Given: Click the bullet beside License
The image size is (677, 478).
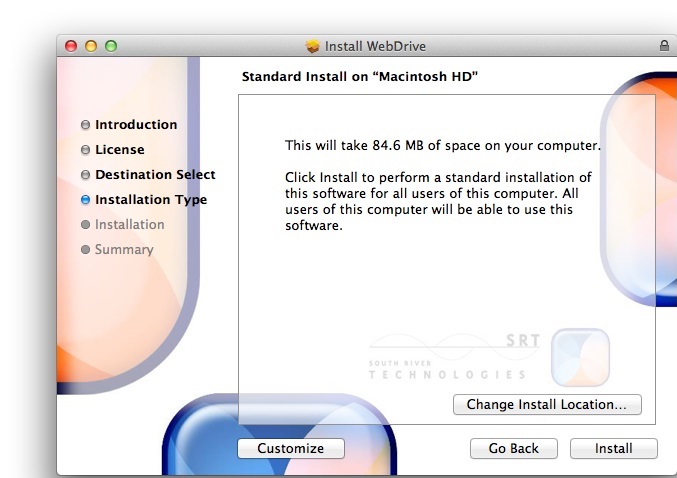Looking at the screenshot, I should (x=85, y=149).
